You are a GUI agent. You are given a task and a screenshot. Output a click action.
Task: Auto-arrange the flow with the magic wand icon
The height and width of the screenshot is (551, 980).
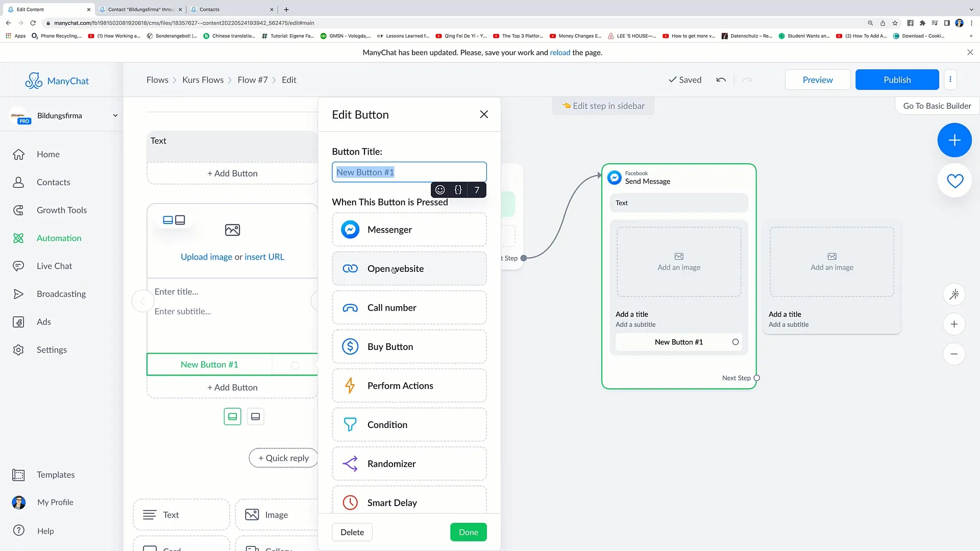pos(954,294)
